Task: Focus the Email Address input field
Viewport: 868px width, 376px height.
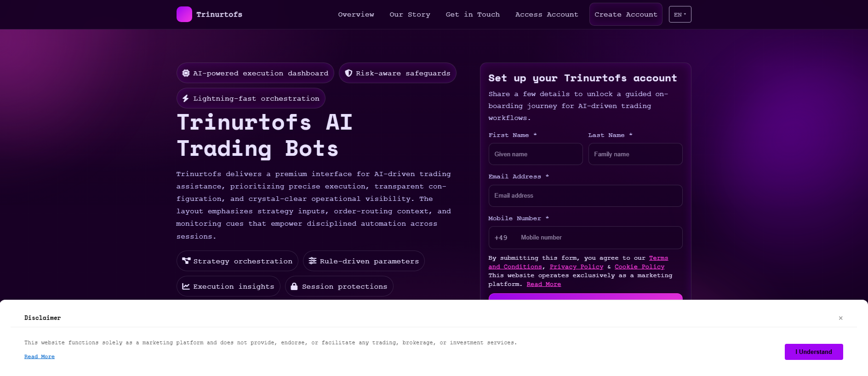Action: pyautogui.click(x=585, y=196)
